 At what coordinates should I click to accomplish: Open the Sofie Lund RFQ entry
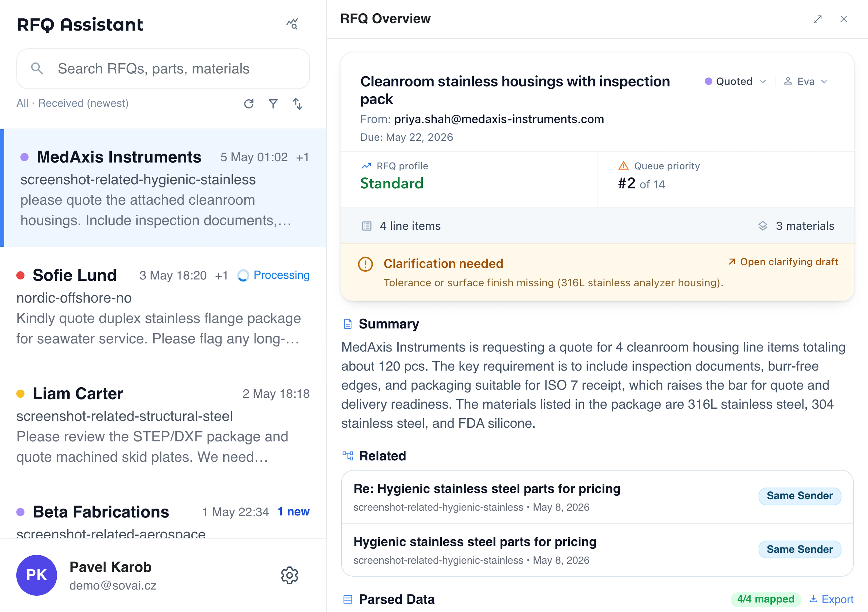click(x=163, y=306)
